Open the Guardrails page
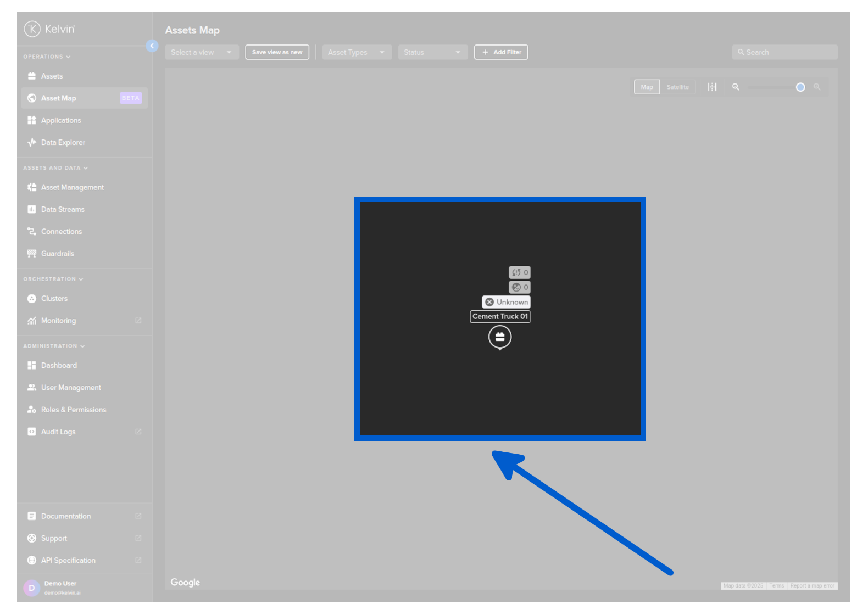 click(57, 254)
